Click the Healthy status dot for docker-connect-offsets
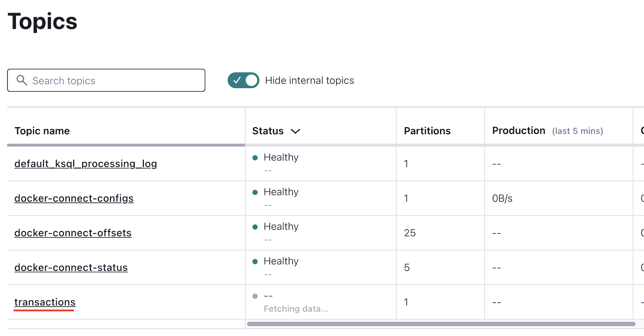644x336 pixels. 255,227
